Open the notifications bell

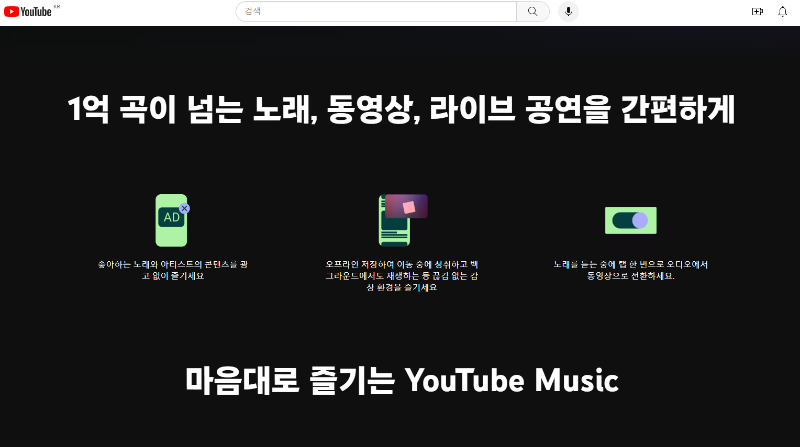click(x=782, y=11)
